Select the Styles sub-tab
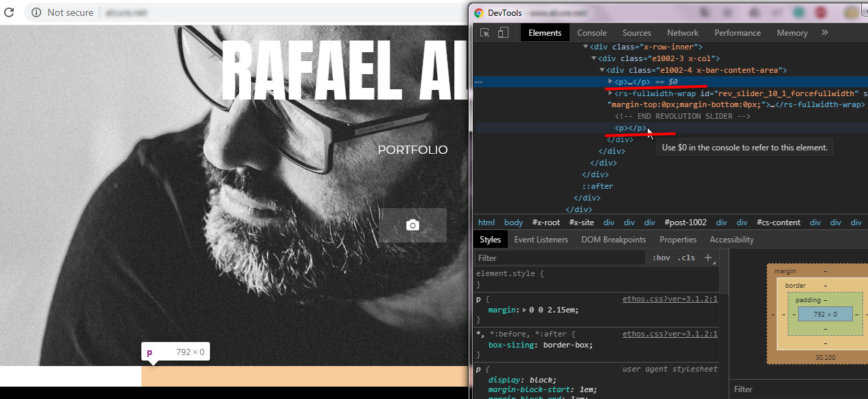Image resolution: width=868 pixels, height=399 pixels. (x=490, y=240)
